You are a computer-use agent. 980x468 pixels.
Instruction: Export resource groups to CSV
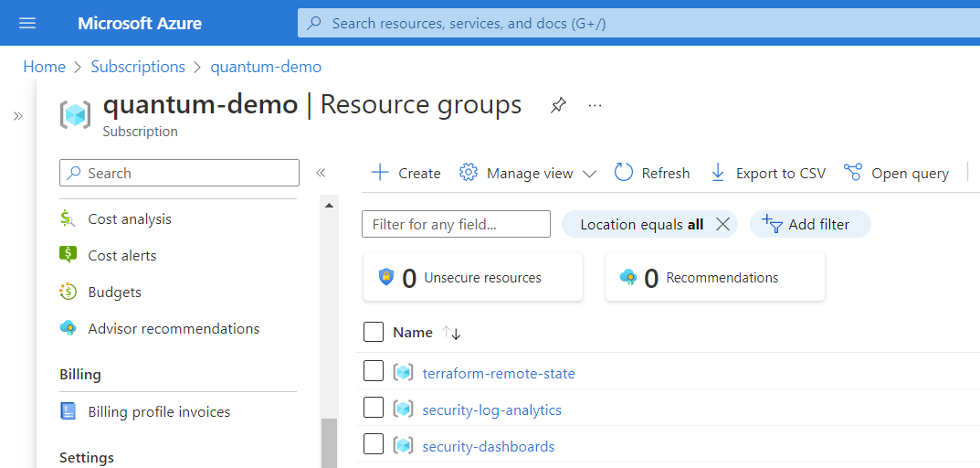(x=768, y=173)
